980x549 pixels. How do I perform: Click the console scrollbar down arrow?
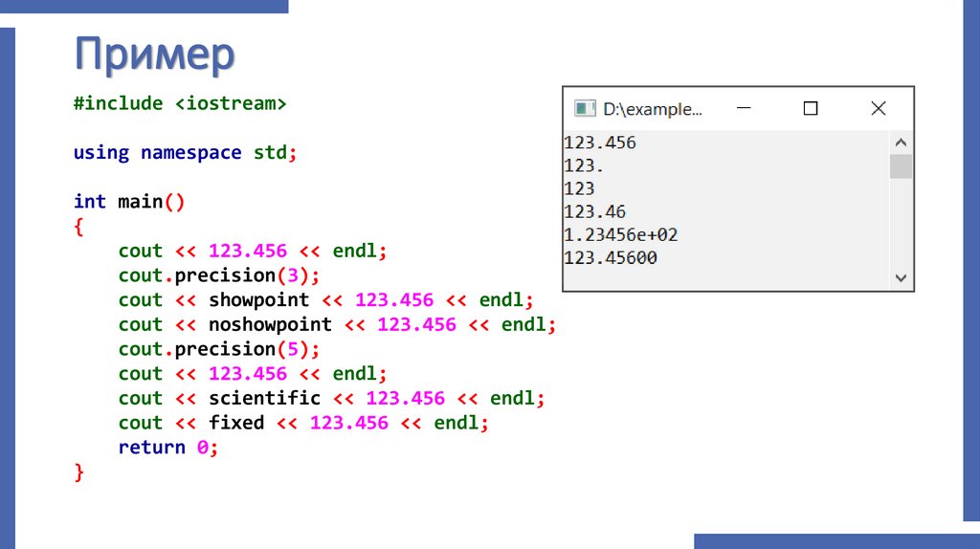(901, 278)
